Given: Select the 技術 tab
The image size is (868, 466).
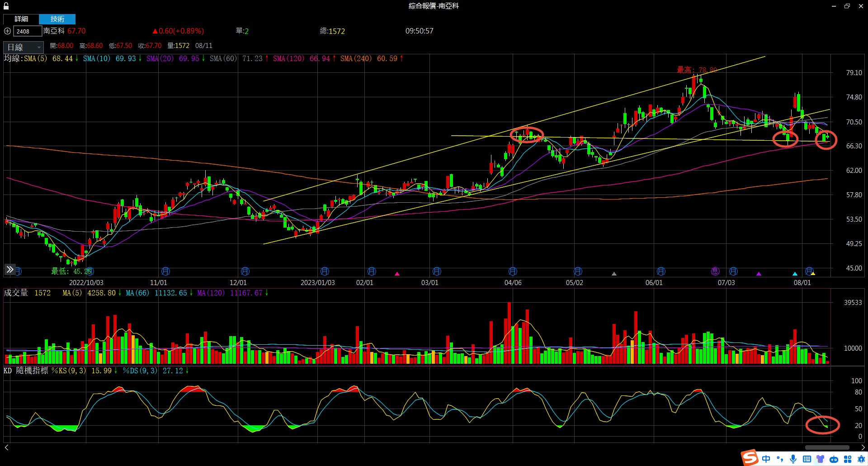Looking at the screenshot, I should (x=57, y=19).
